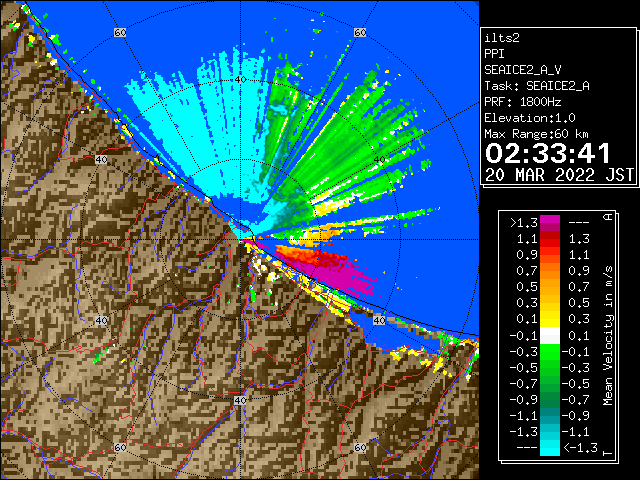Select the 'Task: SEAICE2_A' line
640x480 pixels.
pos(537,86)
